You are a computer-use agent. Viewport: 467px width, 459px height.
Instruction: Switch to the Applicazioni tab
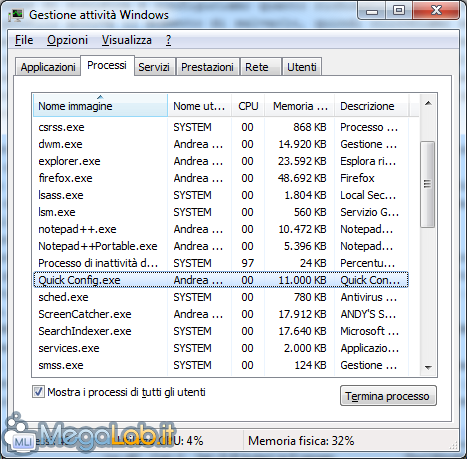[48, 67]
